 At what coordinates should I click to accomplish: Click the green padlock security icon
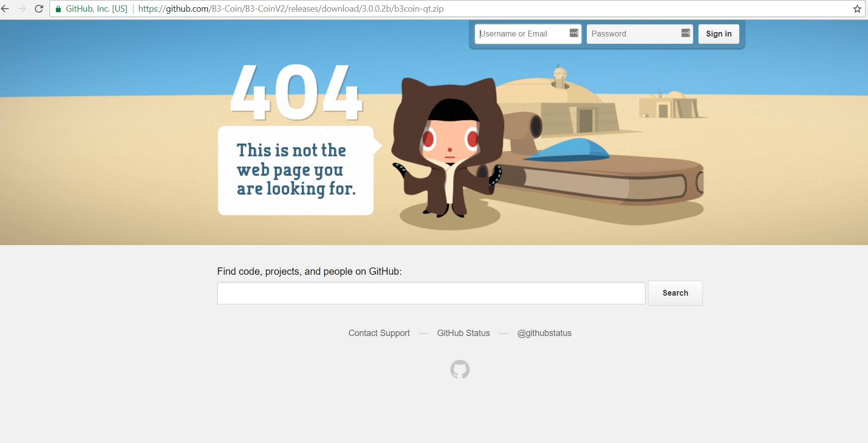(x=58, y=9)
